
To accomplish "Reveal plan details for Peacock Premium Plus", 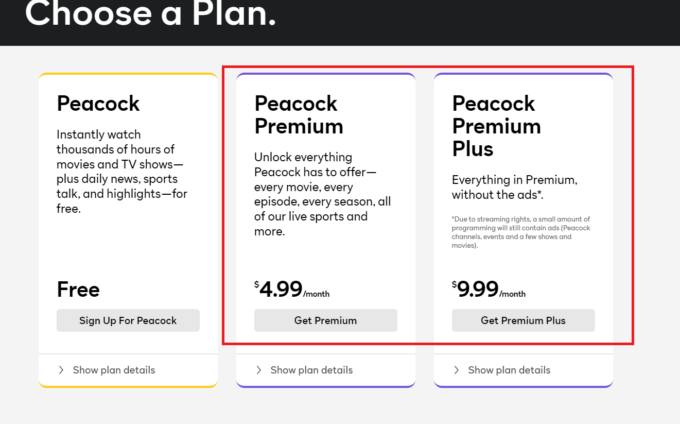I will (509, 370).
